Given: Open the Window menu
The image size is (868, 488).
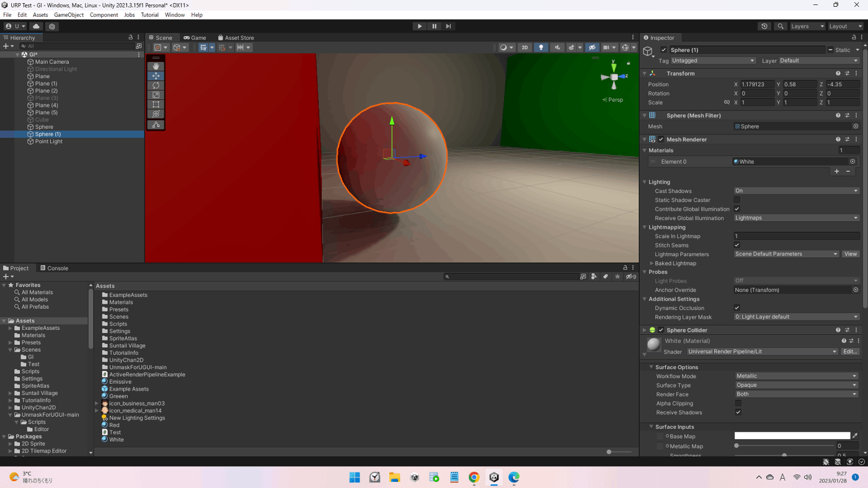Looking at the screenshot, I should (175, 15).
